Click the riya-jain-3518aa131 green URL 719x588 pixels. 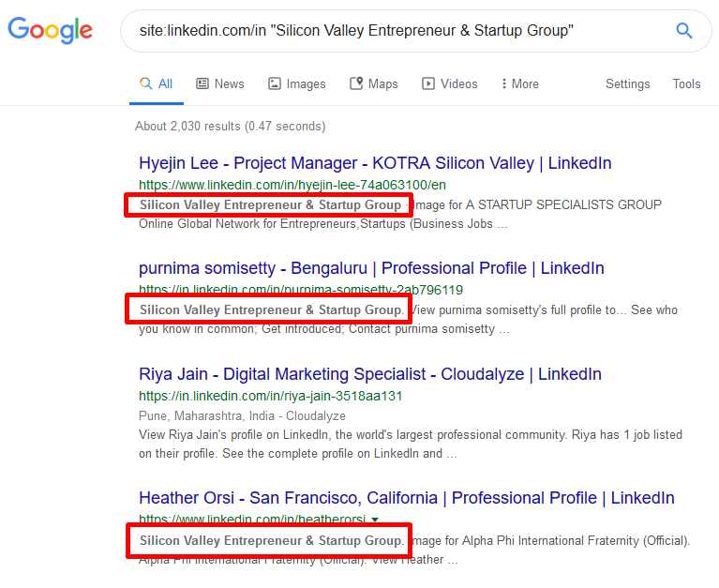click(271, 396)
